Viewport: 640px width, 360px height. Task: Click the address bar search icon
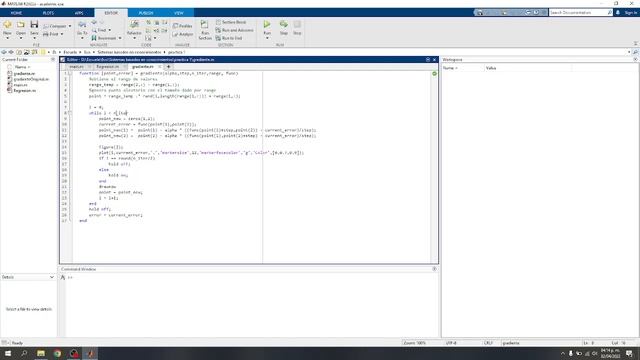point(636,52)
